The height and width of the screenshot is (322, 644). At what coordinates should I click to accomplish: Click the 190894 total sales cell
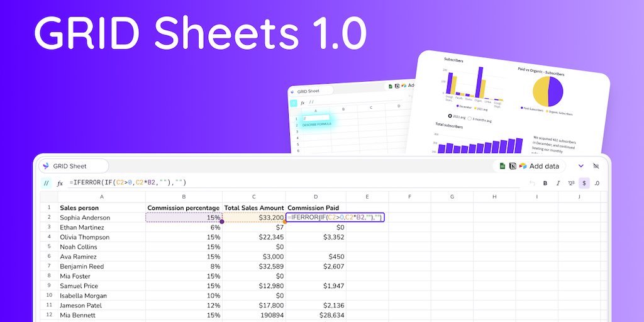point(254,315)
